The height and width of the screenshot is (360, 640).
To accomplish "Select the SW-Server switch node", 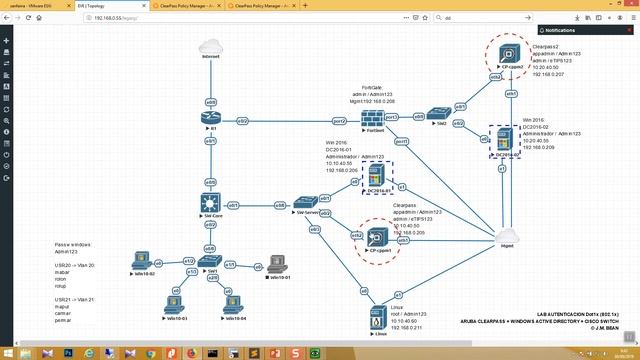I will 306,202.
